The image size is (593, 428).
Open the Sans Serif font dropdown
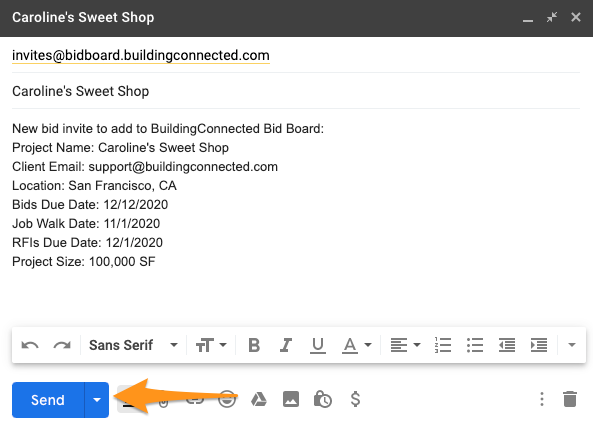point(133,345)
